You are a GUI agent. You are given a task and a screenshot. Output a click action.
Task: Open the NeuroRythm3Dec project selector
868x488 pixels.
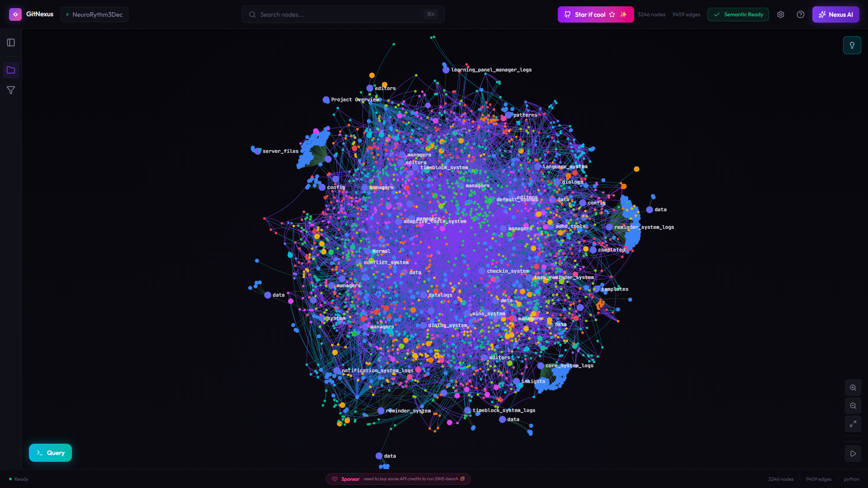[x=94, y=14]
